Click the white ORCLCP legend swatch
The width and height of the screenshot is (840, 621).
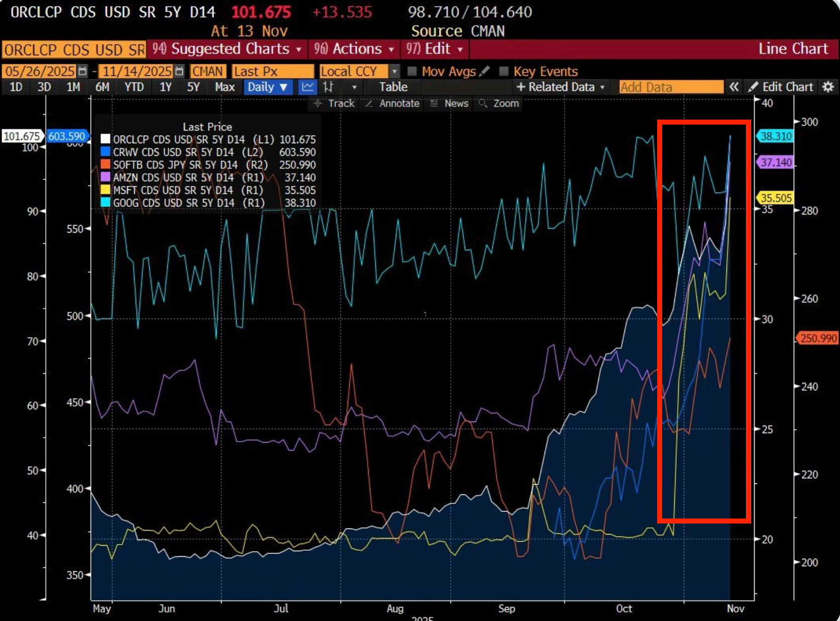(x=105, y=139)
